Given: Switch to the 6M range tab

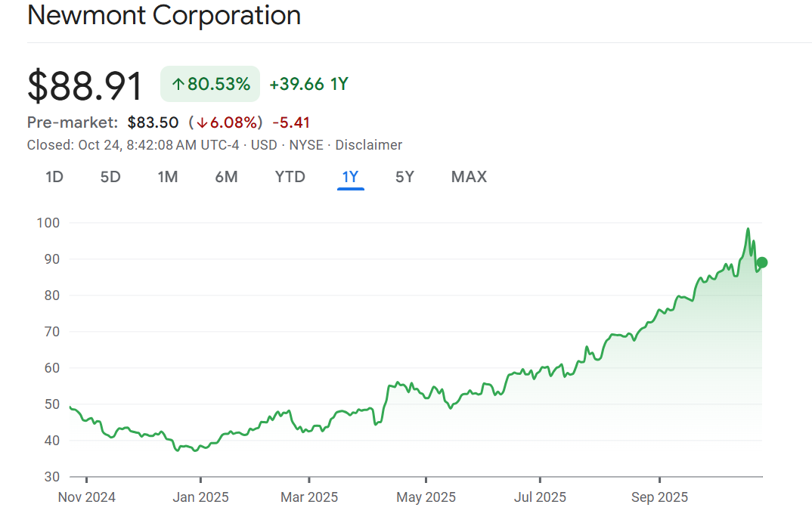Looking at the screenshot, I should coord(226,177).
